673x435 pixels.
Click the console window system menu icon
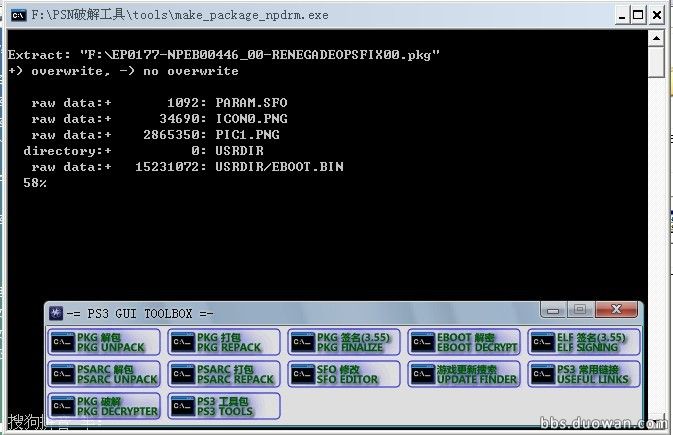[x=17, y=13]
